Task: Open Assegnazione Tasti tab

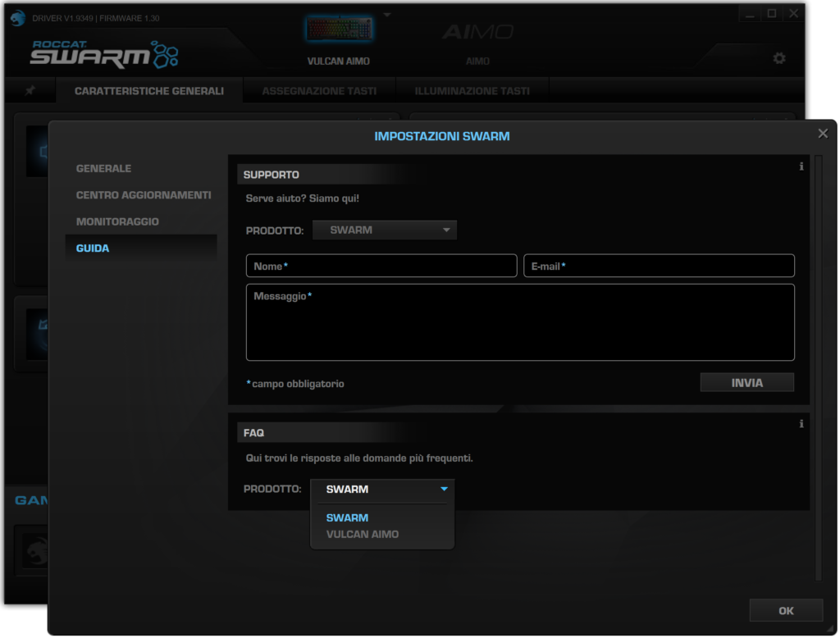Action: click(x=319, y=91)
